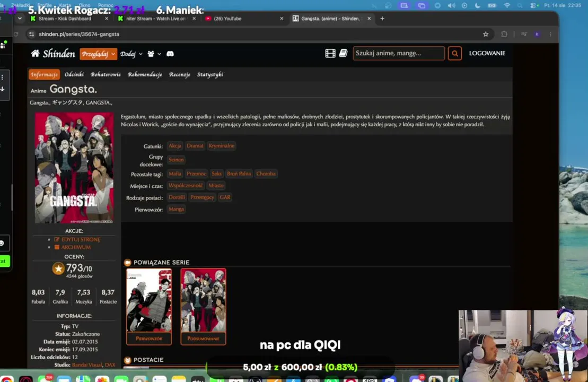The height and width of the screenshot is (382, 588).
Task: Open the Recenzje tab
Action: point(179,74)
